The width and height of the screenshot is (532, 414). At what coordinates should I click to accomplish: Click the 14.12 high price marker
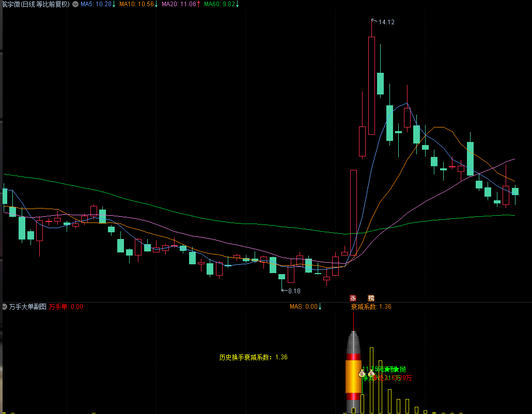[x=386, y=22]
